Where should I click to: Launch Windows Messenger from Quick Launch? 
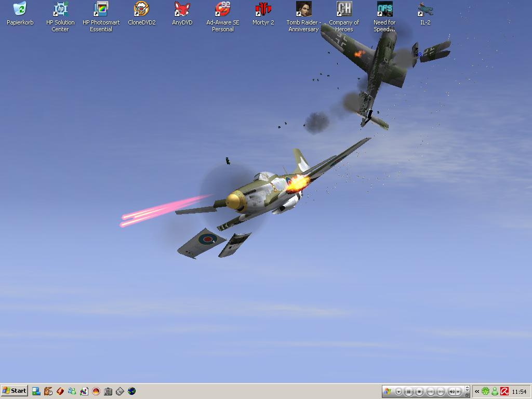pyautogui.click(x=72, y=391)
